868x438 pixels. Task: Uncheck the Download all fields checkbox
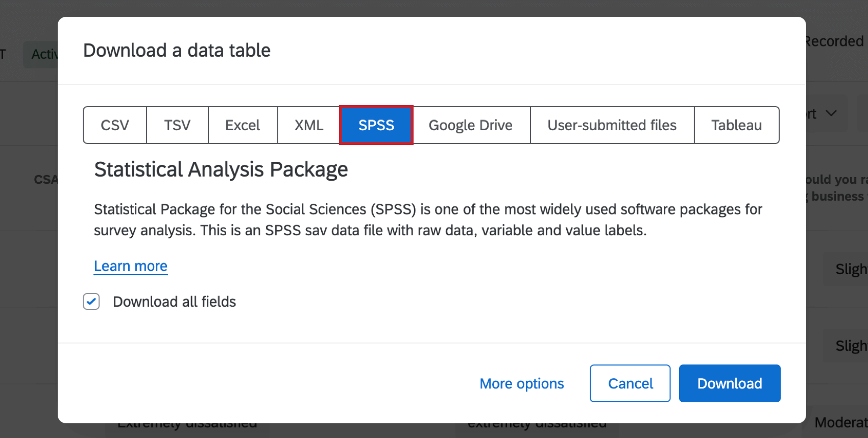pyautogui.click(x=91, y=302)
